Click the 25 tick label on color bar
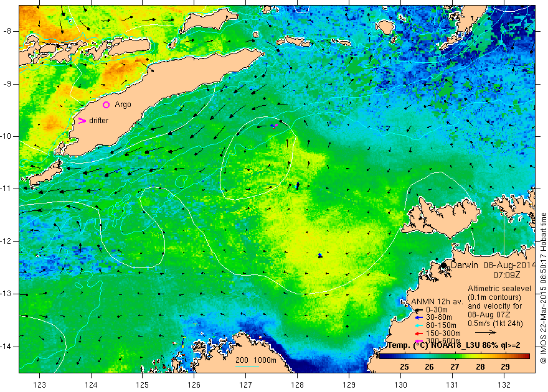 tap(404, 367)
